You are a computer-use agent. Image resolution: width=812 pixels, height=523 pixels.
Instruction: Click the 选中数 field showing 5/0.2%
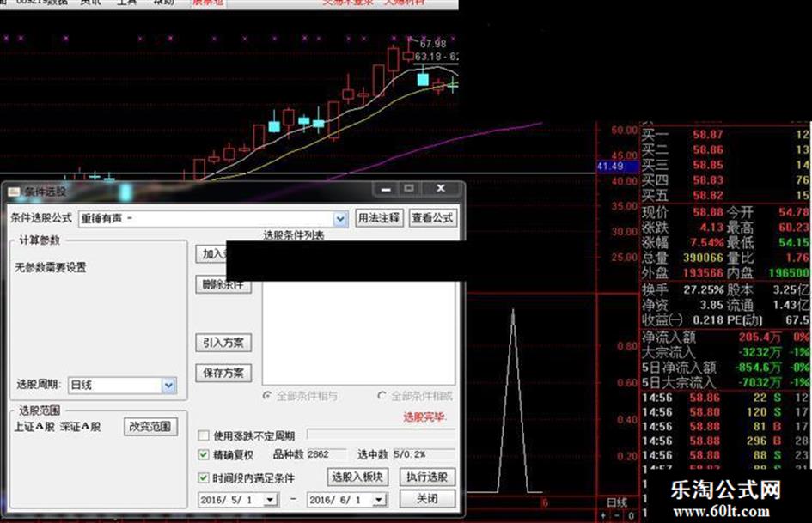tap(424, 454)
